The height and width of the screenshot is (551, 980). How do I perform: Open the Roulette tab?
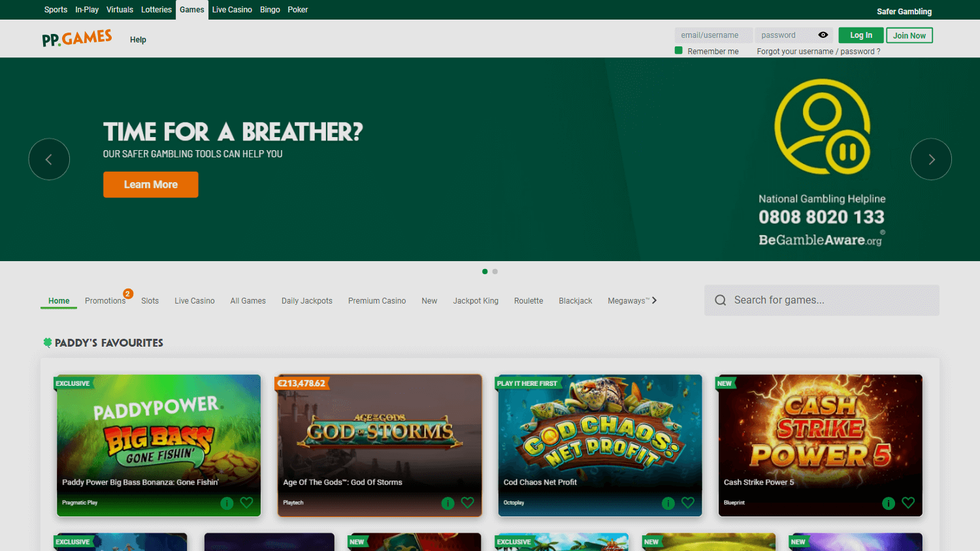(x=529, y=301)
